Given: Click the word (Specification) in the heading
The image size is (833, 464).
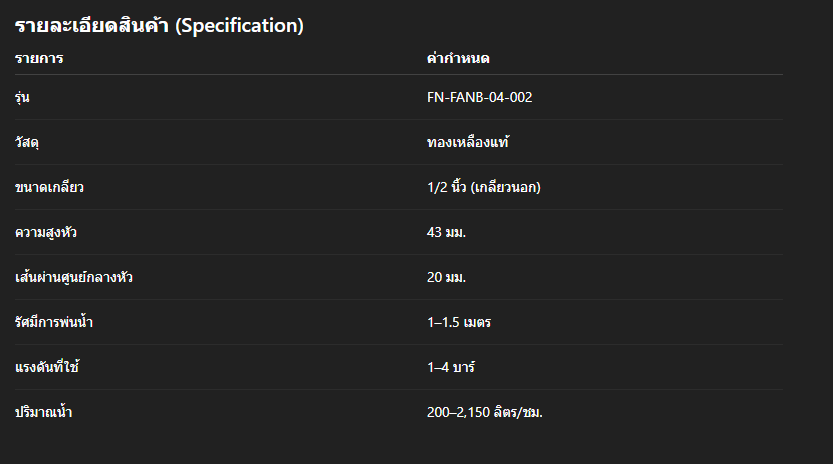Looking at the screenshot, I should tap(239, 26).
